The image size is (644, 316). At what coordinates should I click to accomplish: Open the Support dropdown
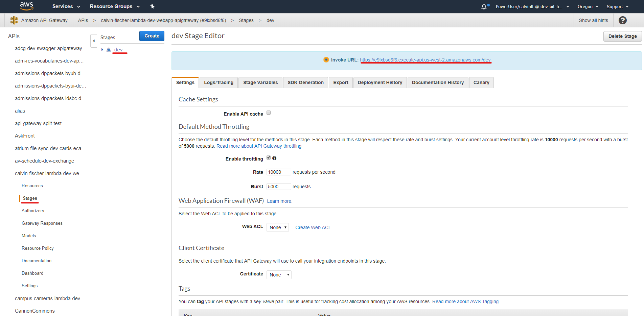(618, 6)
